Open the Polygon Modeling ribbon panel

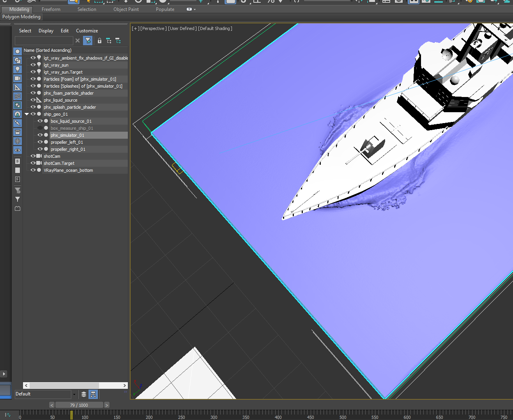[21, 17]
